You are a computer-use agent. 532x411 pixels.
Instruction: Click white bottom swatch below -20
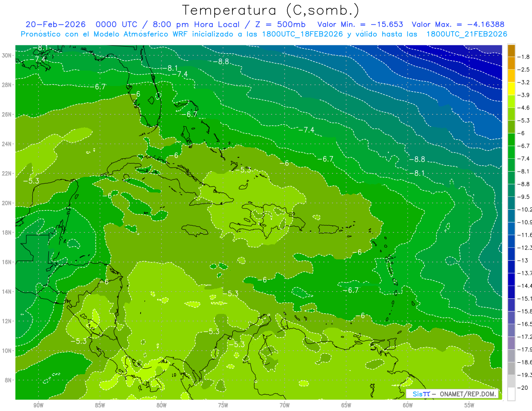coord(511,394)
